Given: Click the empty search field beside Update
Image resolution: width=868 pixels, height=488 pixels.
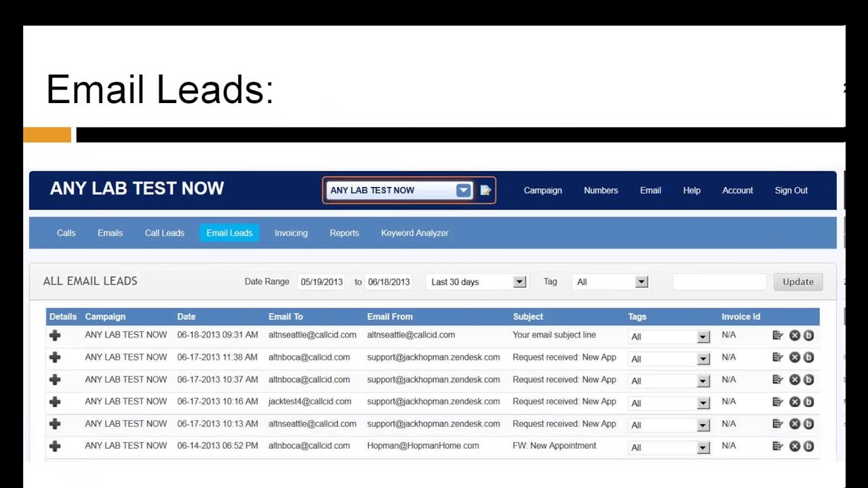Looking at the screenshot, I should point(719,282).
